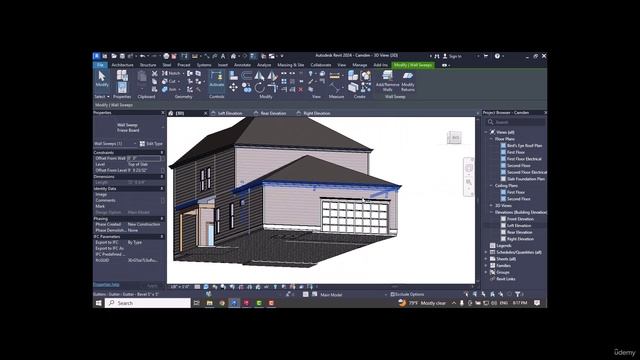Select the Array tool

(284, 81)
